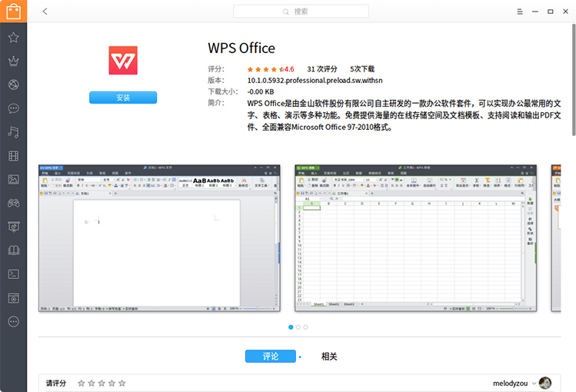Select the third screenshot carousel dot

coord(306,327)
